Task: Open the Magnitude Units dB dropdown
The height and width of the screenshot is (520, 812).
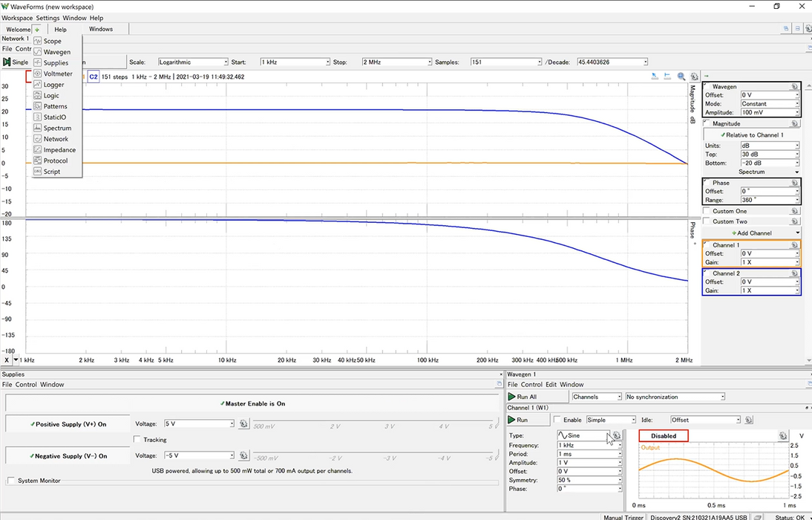Action: pos(770,146)
